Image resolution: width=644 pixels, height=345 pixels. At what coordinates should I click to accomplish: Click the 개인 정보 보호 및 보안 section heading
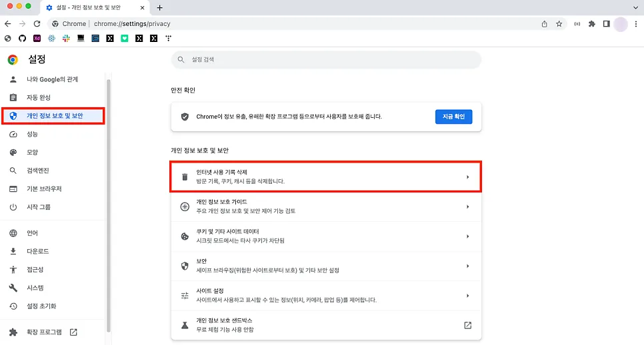(199, 151)
